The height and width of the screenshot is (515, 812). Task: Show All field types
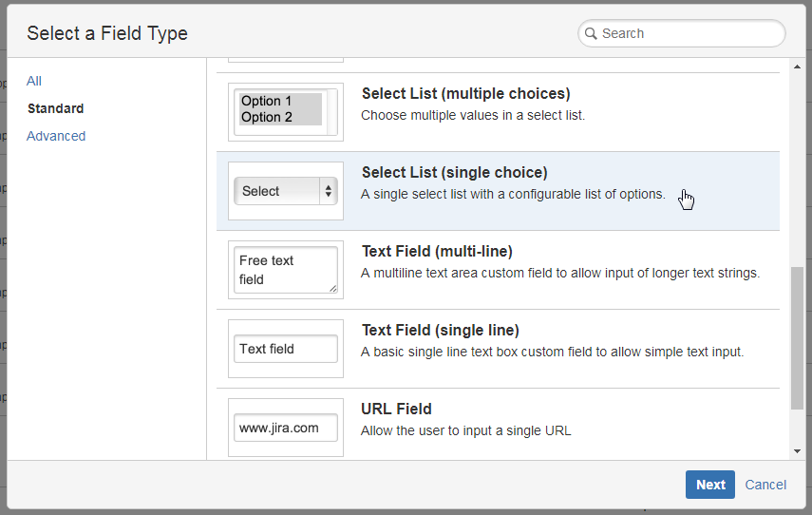coord(34,81)
